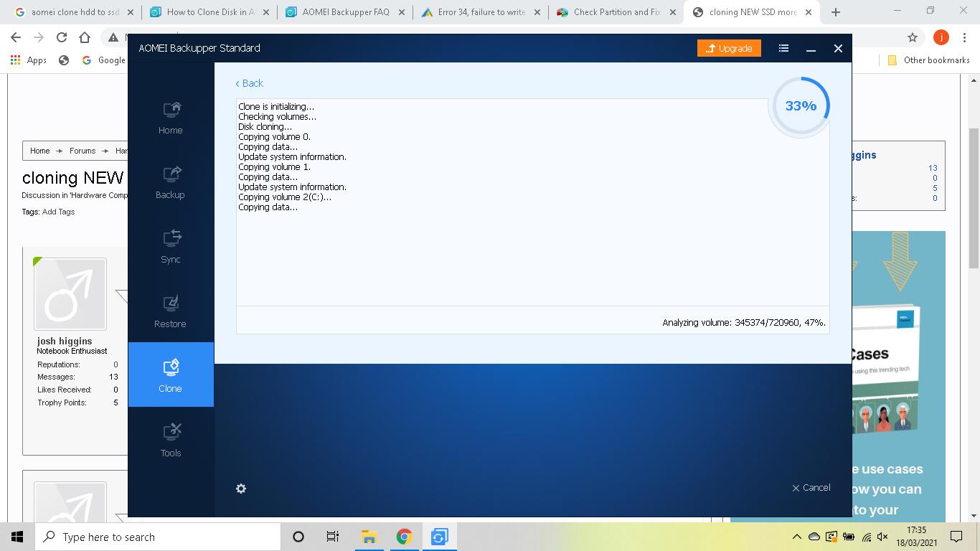The image size is (980, 551).
Task: Click 'Copying volume 2(C:)...' log line
Action: [285, 197]
